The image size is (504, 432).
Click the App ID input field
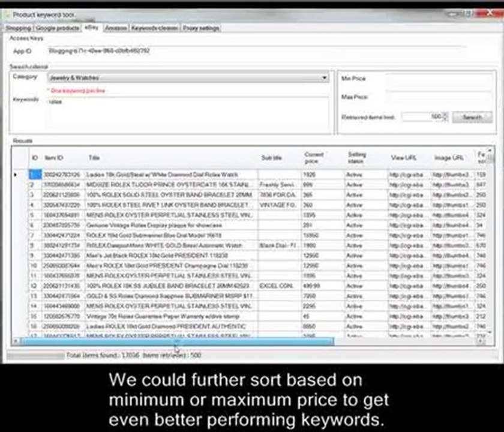256,51
